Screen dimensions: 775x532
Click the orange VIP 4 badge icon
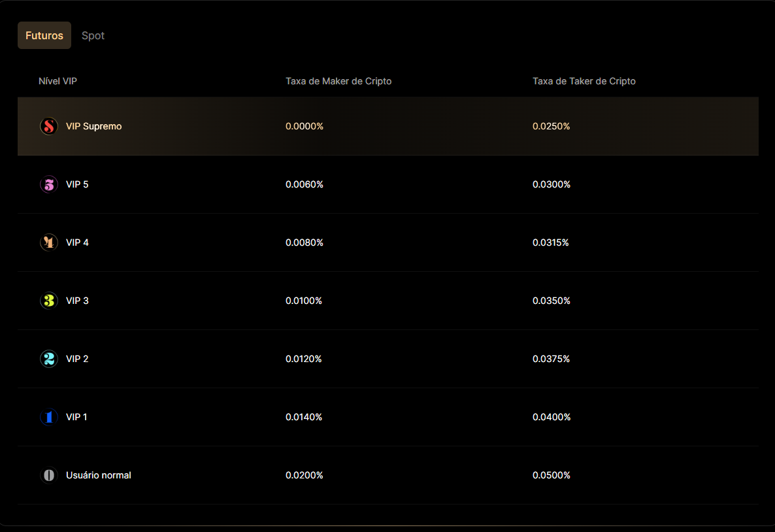(x=49, y=242)
